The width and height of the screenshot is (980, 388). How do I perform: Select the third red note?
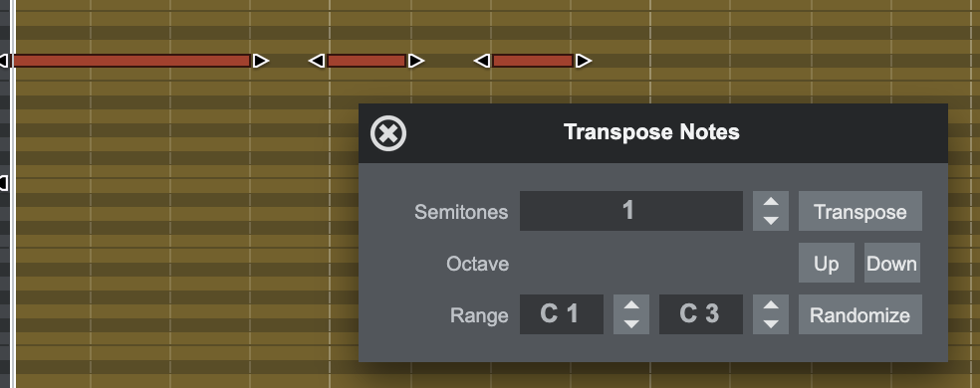click(x=533, y=61)
